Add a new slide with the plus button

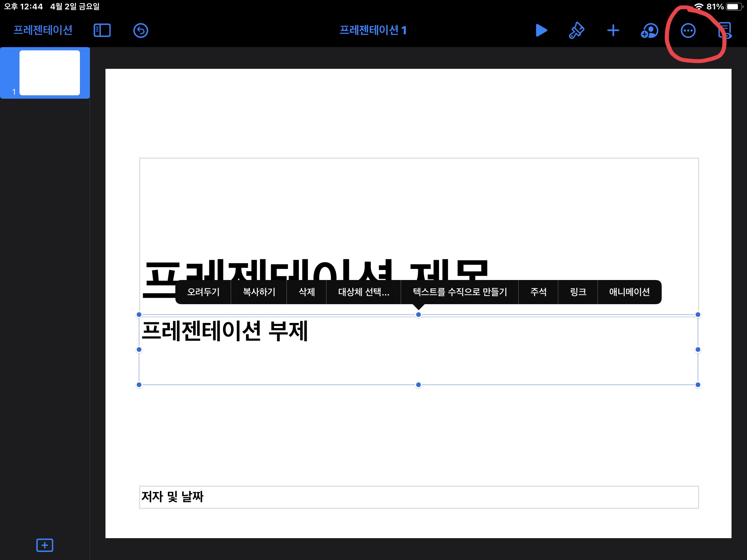pyautogui.click(x=45, y=545)
